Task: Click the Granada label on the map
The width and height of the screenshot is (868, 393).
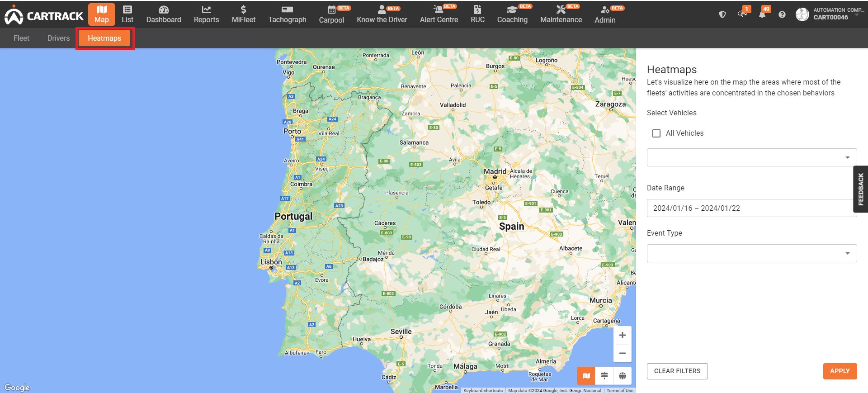Action: coord(499,344)
